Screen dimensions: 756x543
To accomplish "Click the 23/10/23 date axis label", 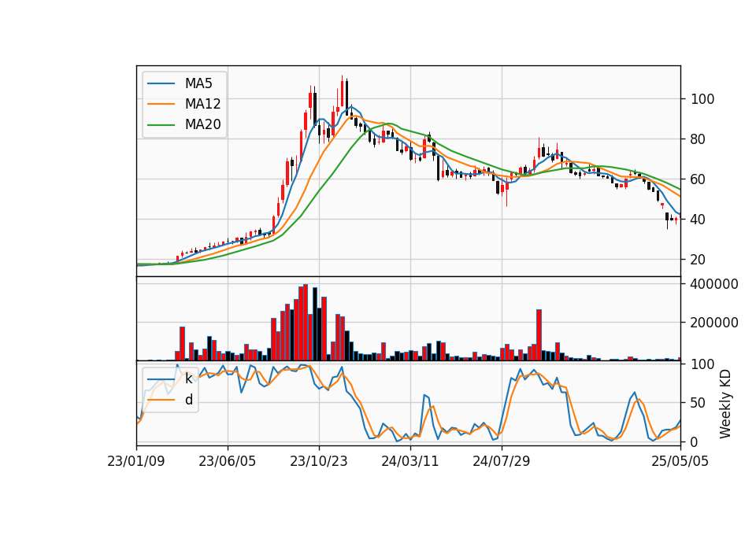I will point(319,461).
